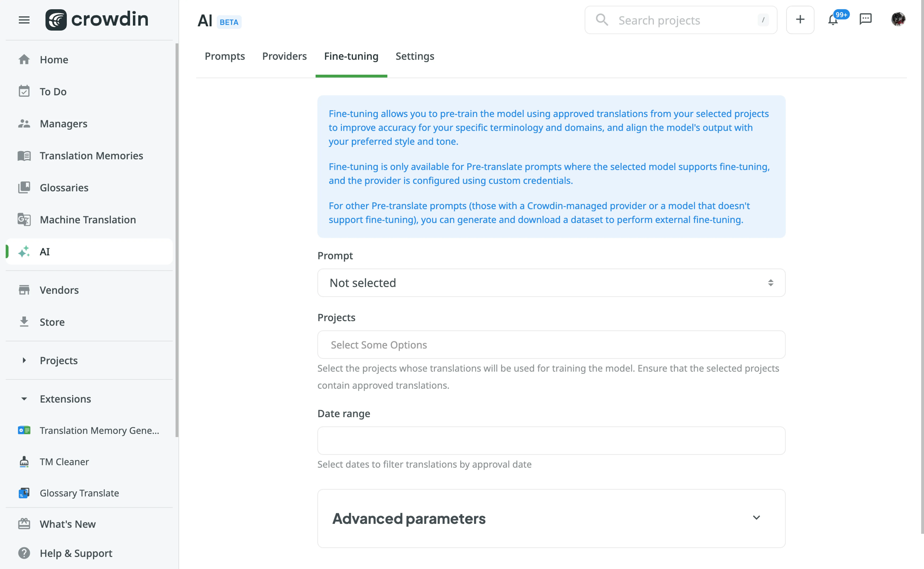Open the Prompt dropdown selector
The height and width of the screenshot is (569, 924).
pos(551,283)
